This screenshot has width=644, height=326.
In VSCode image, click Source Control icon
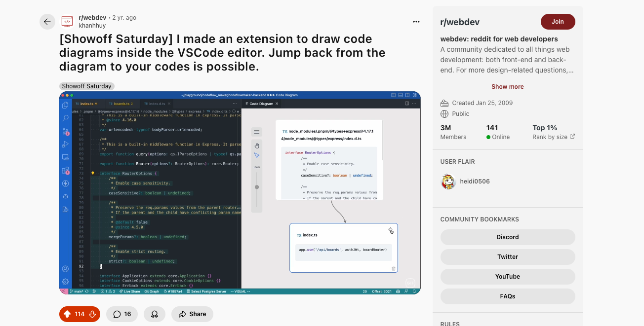click(65, 131)
